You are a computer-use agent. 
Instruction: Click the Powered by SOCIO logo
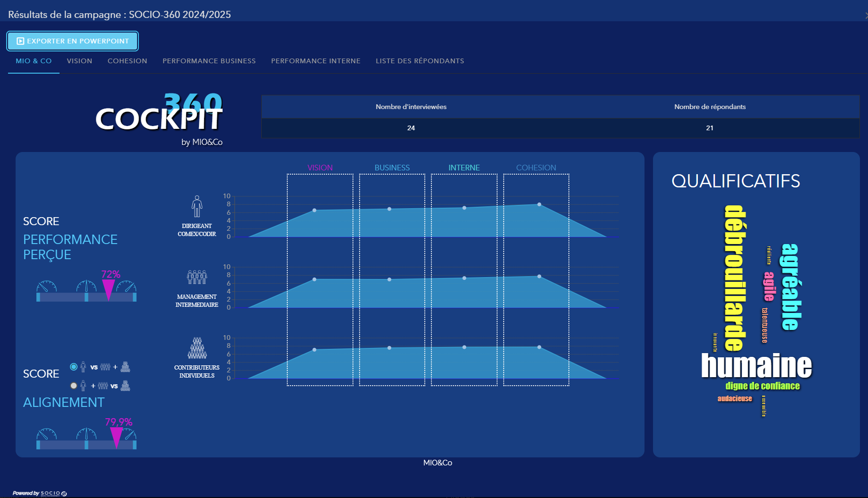tap(40, 493)
